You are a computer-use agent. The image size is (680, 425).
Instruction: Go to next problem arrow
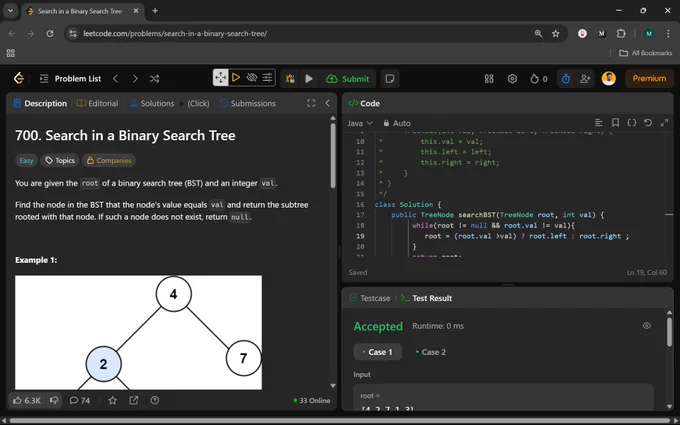(x=135, y=78)
